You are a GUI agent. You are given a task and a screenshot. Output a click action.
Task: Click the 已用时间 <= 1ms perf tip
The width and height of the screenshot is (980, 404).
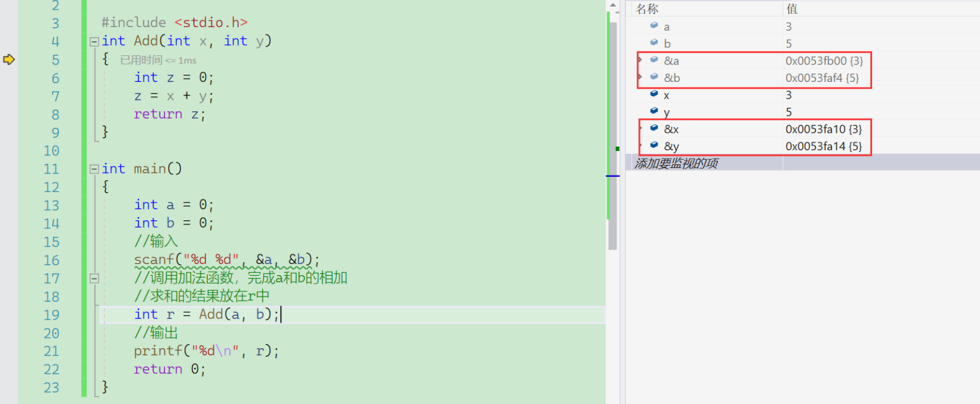158,60
